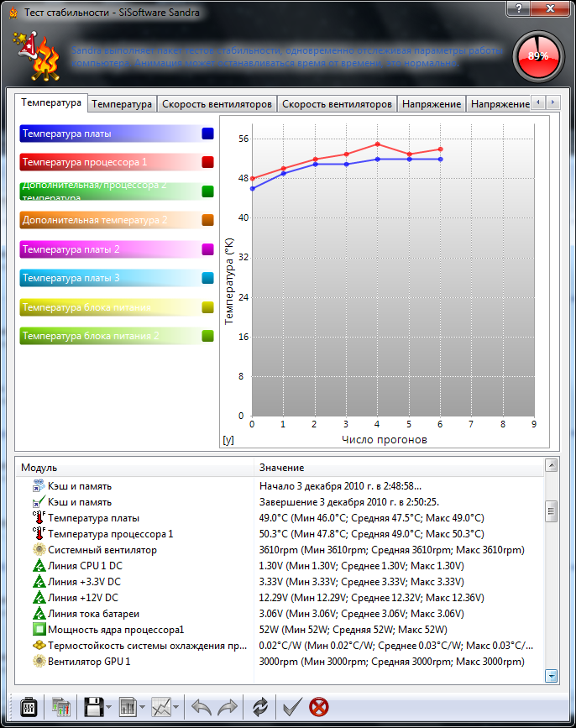576x728 pixels.
Task: Toggle the Температура платы legend series
Action: (x=117, y=134)
